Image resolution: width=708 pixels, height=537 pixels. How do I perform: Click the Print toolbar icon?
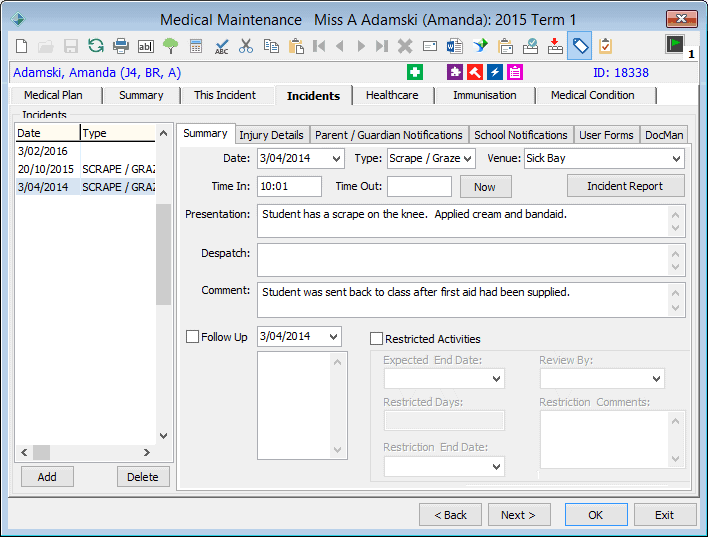121,46
